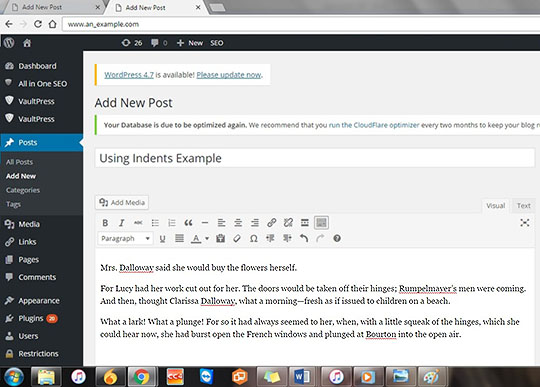Apply underline formatting
The width and height of the screenshot is (540, 387).
(163, 239)
